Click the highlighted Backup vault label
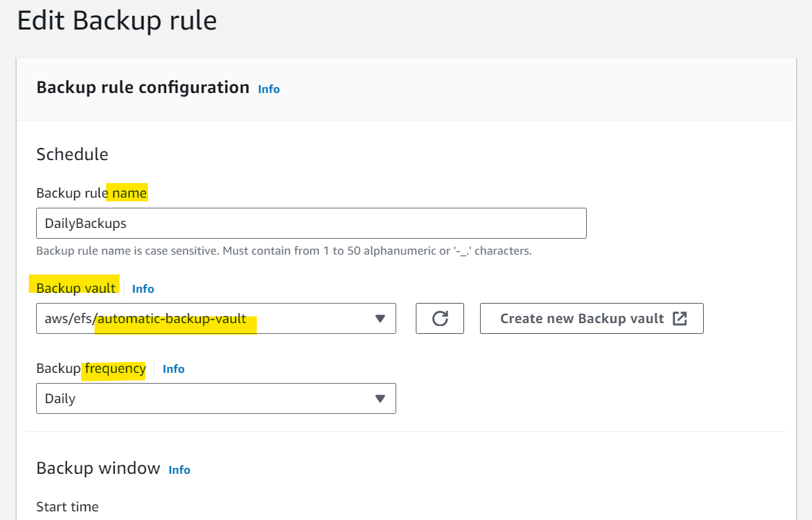Image resolution: width=812 pixels, height=520 pixels. [76, 288]
